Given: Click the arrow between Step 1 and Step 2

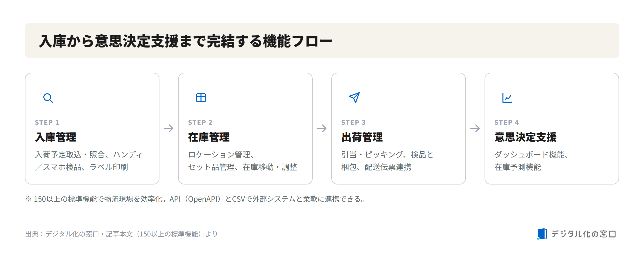Looking at the screenshot, I should [x=169, y=128].
